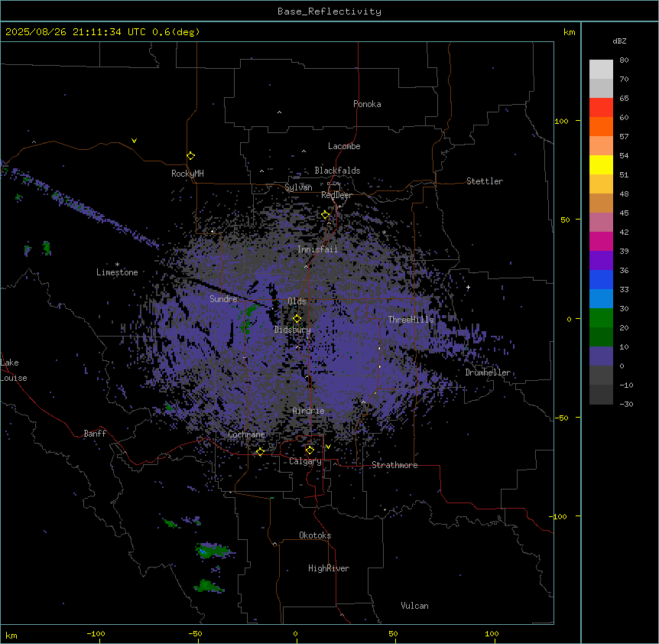Click the Didsbury town label
The image size is (659, 644).
point(293,330)
